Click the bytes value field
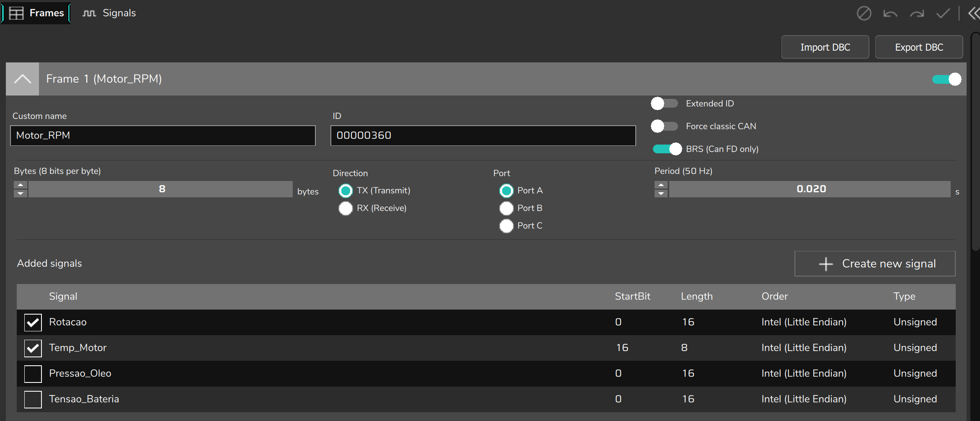This screenshot has height=421, width=980. click(161, 189)
